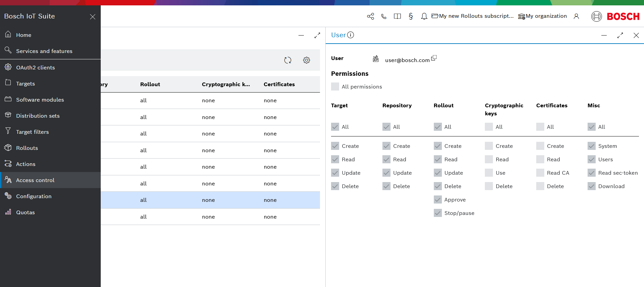Go to Distribution sets in sidebar

coord(38,116)
